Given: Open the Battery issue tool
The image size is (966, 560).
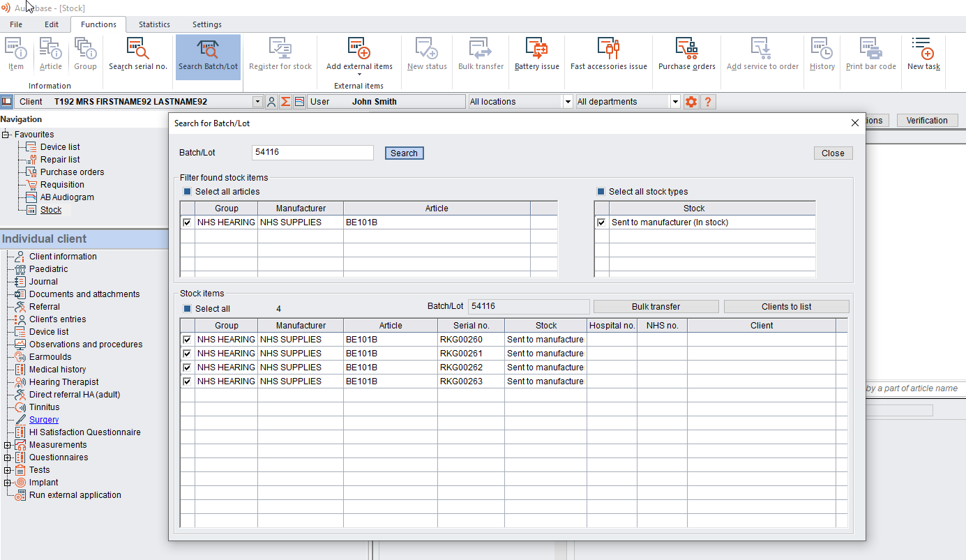Looking at the screenshot, I should 536,54.
